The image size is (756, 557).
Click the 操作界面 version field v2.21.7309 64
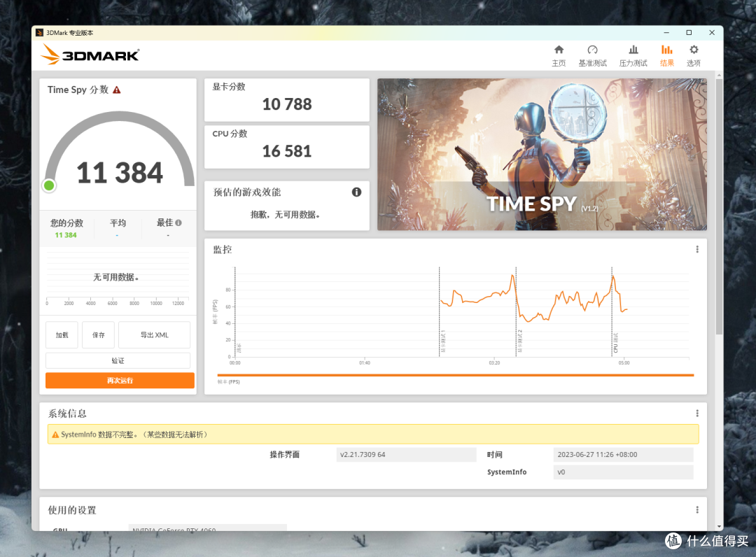[406, 454]
